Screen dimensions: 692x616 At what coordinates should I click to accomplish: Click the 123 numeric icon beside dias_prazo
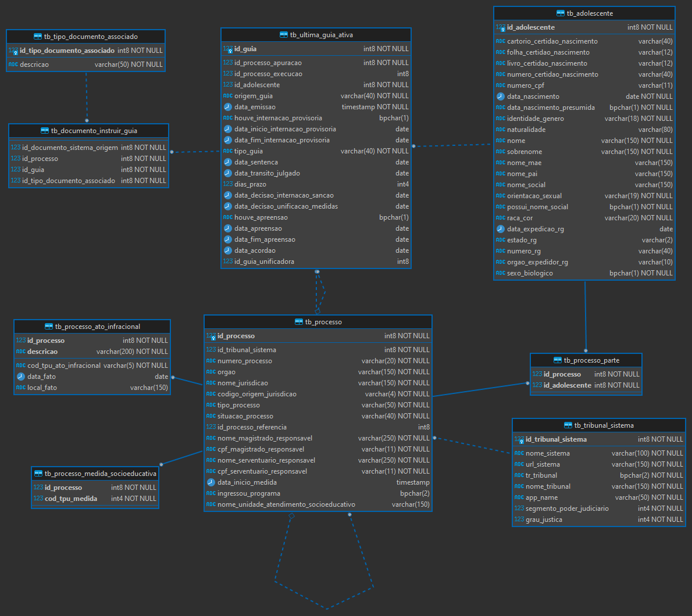click(228, 184)
